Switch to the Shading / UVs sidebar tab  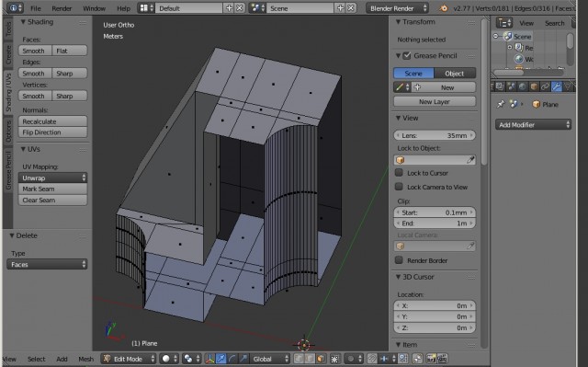pos(8,92)
